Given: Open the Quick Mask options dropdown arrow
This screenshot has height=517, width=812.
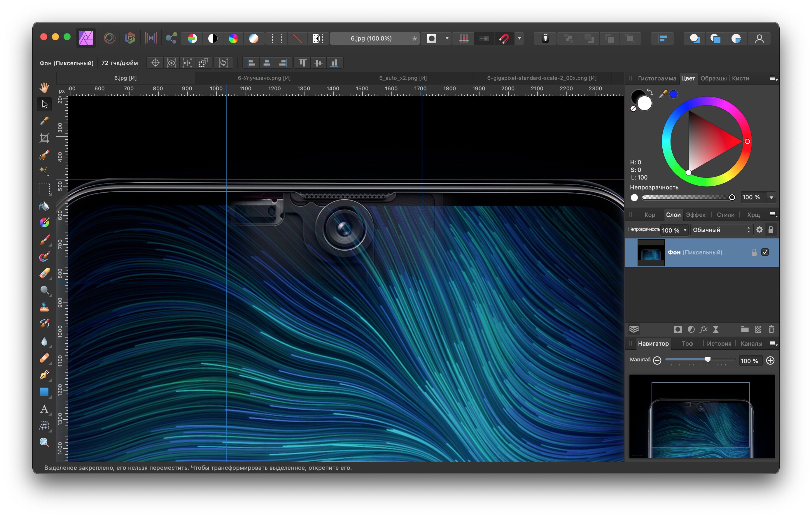Looking at the screenshot, I should pyautogui.click(x=447, y=38).
